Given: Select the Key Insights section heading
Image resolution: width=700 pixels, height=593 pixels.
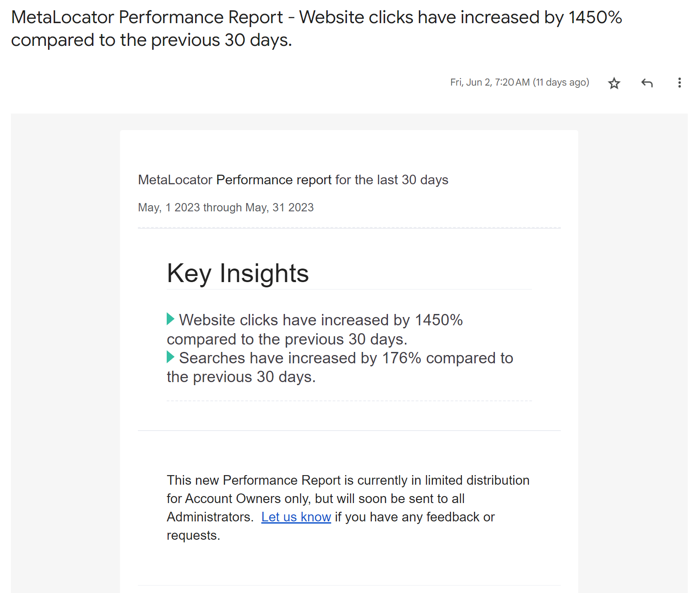Looking at the screenshot, I should point(237,273).
